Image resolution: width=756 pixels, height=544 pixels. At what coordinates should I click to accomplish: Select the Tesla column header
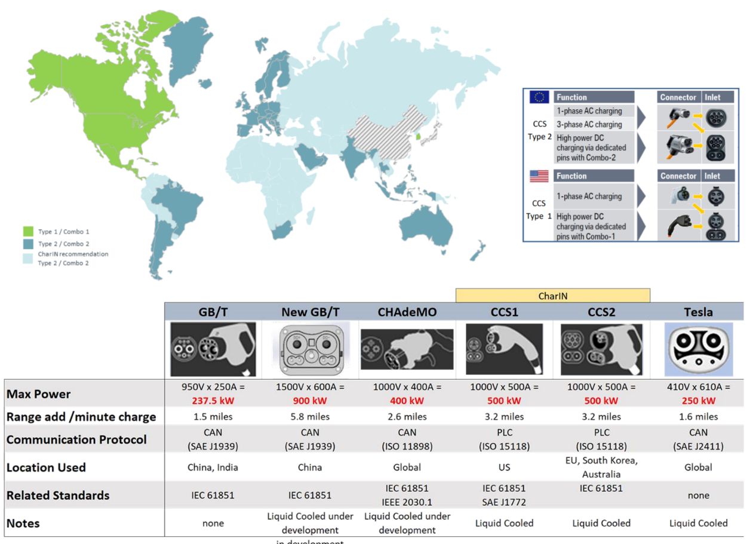(698, 312)
